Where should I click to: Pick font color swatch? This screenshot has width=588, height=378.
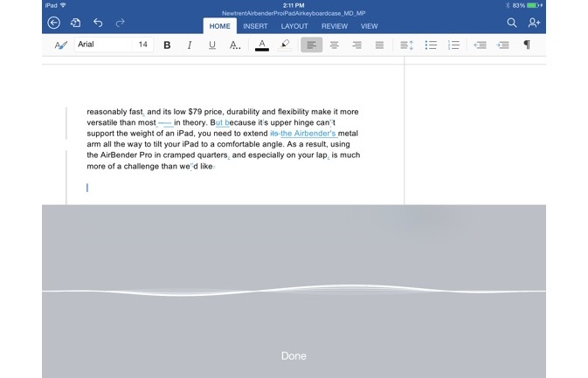click(x=262, y=45)
